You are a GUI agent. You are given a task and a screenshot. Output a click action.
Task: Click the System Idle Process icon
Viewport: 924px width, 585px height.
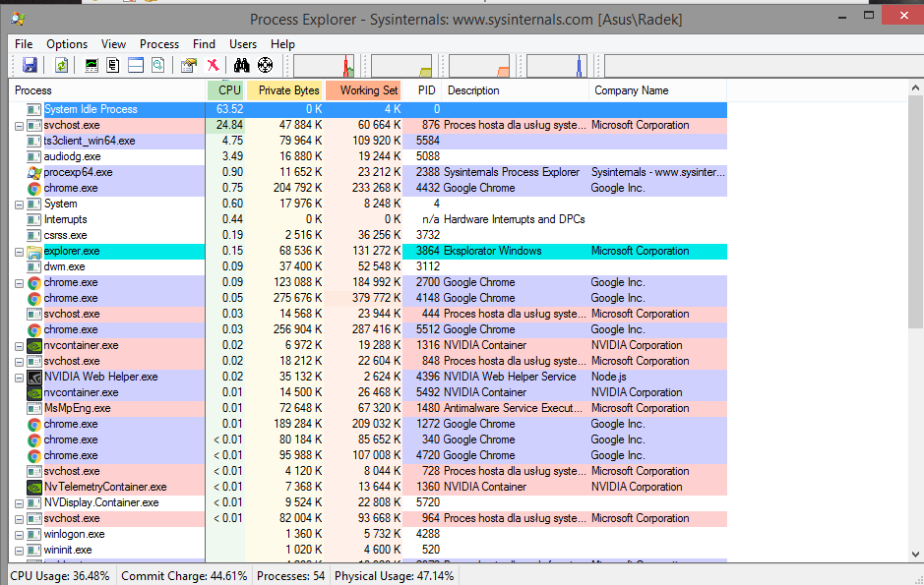tap(34, 109)
